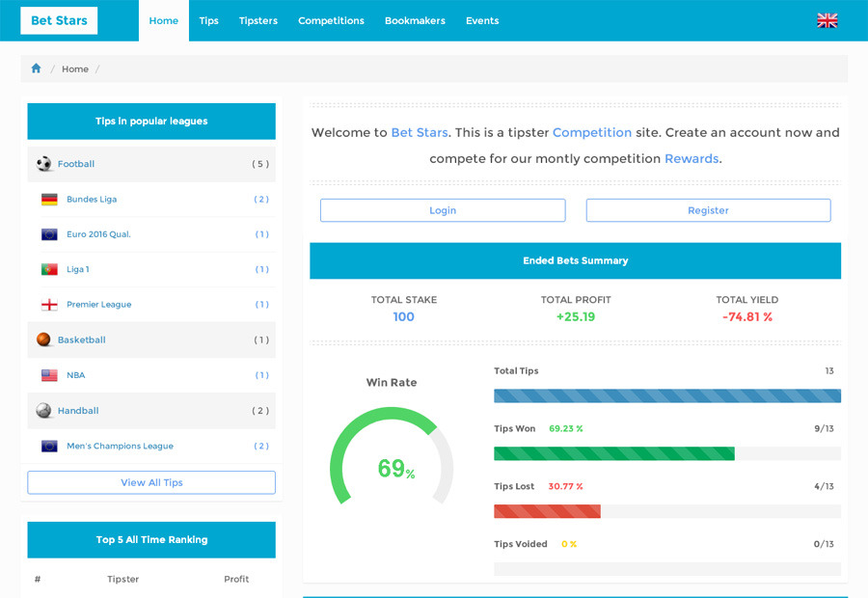Viewport: 868px width, 598px height.
Task: Open the Rewards link in the welcome text
Action: pyautogui.click(x=692, y=158)
